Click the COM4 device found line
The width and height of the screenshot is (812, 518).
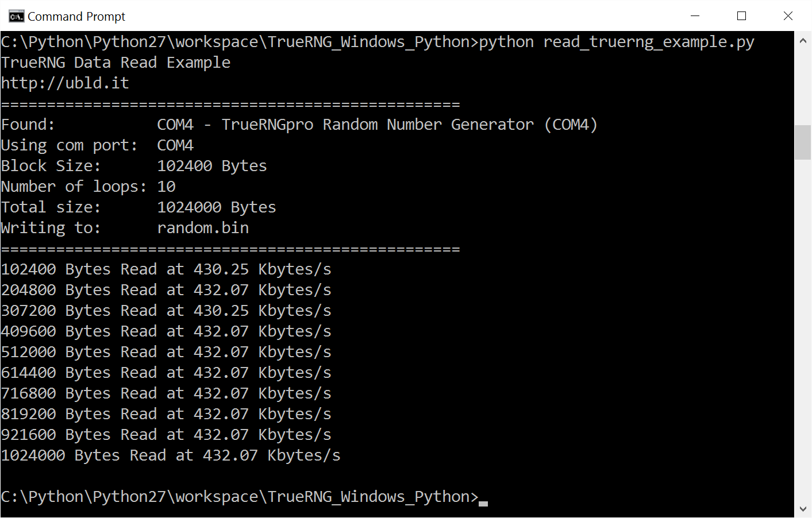(299, 124)
